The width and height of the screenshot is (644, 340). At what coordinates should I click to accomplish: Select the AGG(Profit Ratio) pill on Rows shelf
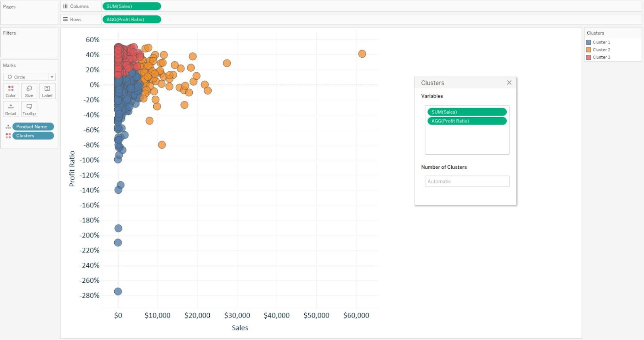pos(132,19)
